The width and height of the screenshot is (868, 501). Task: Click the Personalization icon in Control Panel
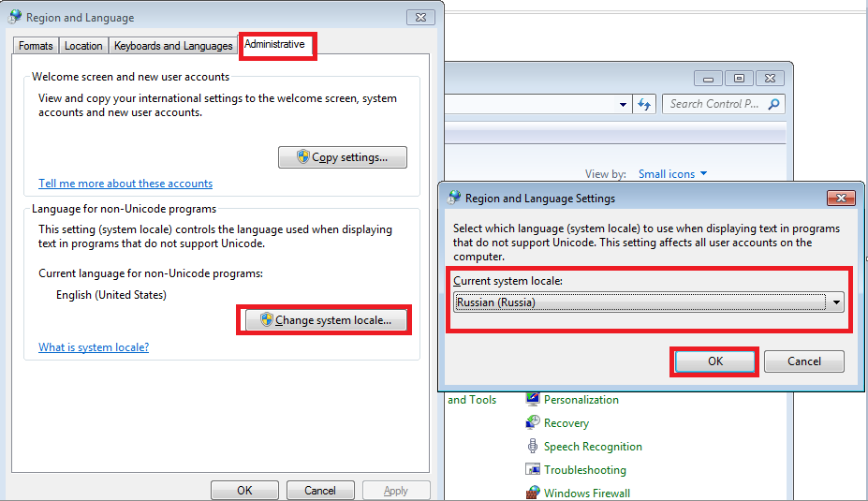coord(533,400)
